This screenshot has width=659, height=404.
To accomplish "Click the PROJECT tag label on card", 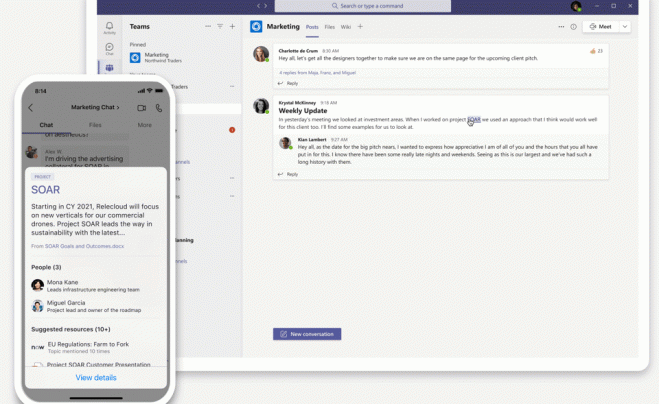I will 42,177.
